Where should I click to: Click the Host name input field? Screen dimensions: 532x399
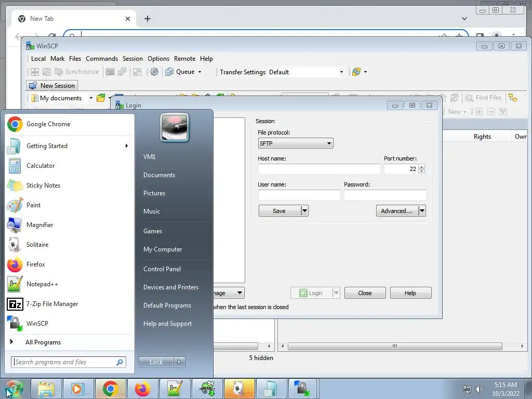click(320, 169)
